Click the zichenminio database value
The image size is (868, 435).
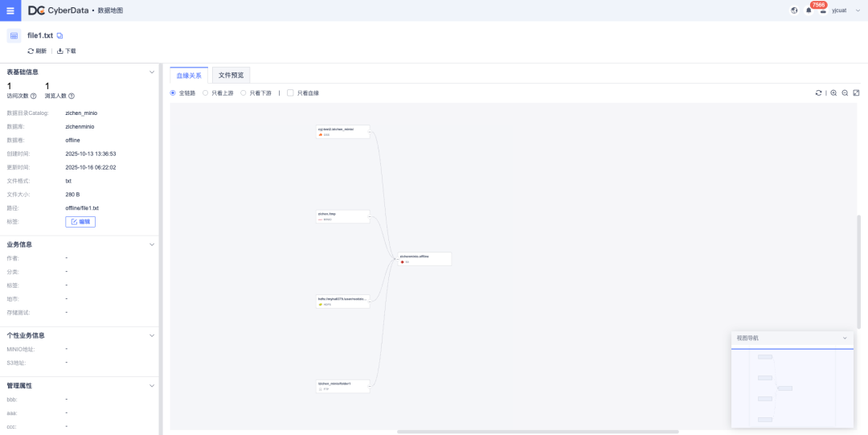[x=80, y=126]
